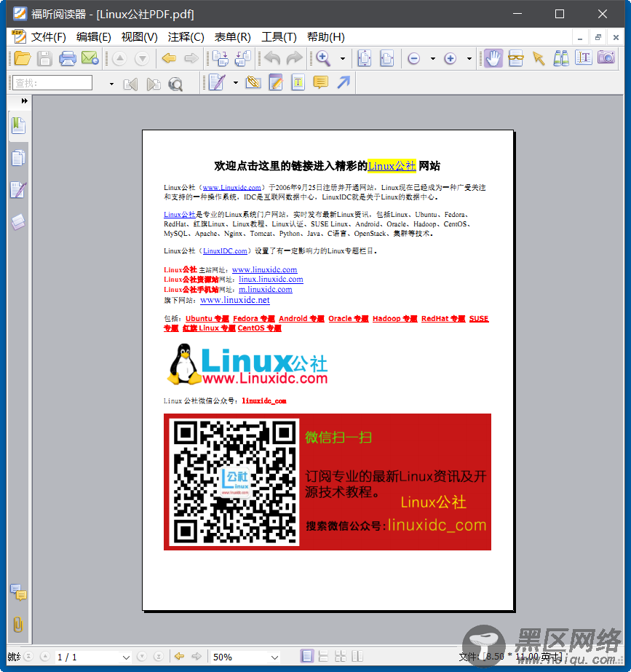Open the pages thumbnail panel
Image resolution: width=631 pixels, height=672 pixels.
click(18, 158)
